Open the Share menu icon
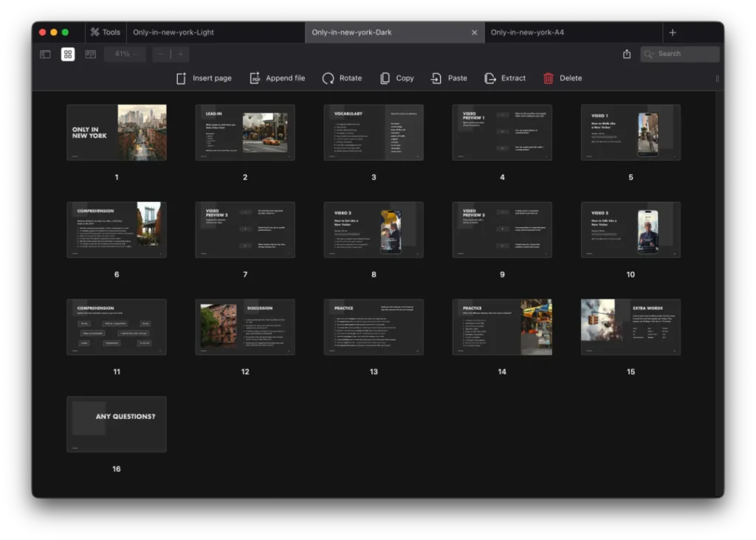This screenshot has width=756, height=540. click(x=627, y=54)
